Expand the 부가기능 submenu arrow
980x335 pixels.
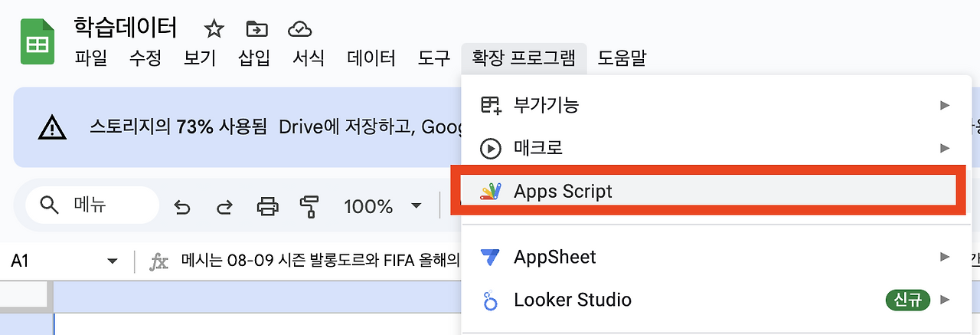(x=946, y=105)
